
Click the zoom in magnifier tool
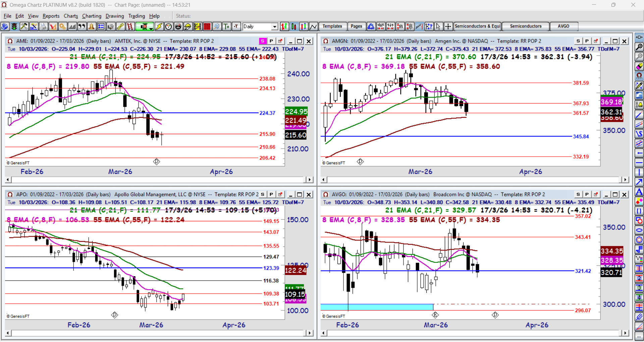coord(639,47)
